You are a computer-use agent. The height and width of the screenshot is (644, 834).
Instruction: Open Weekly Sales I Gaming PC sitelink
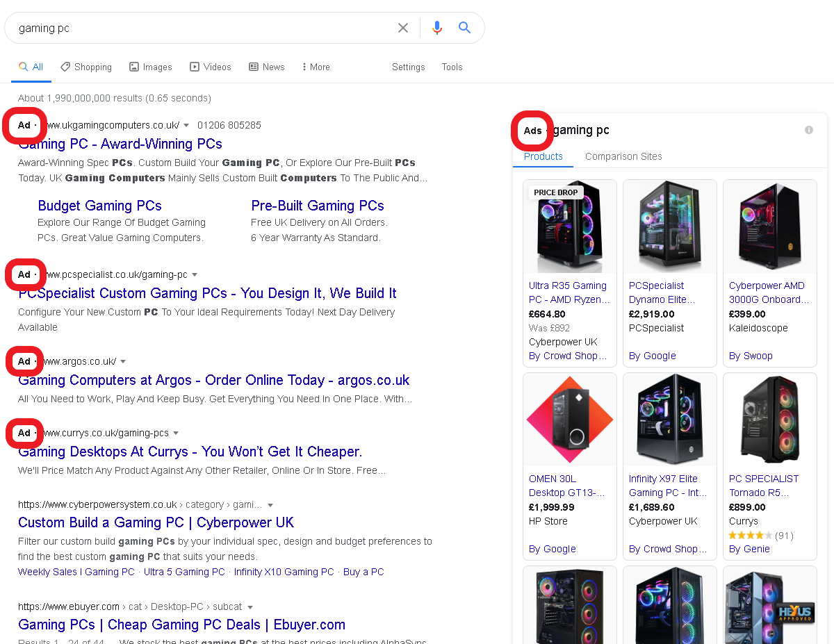(76, 572)
